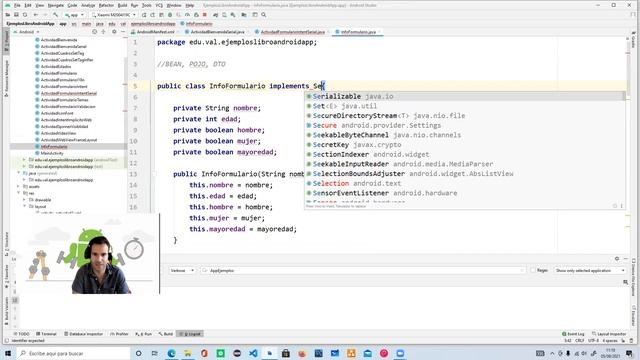This screenshot has height=360, width=640.
Task: Click the project panel hide (minus) icon
Action: click(x=123, y=32)
